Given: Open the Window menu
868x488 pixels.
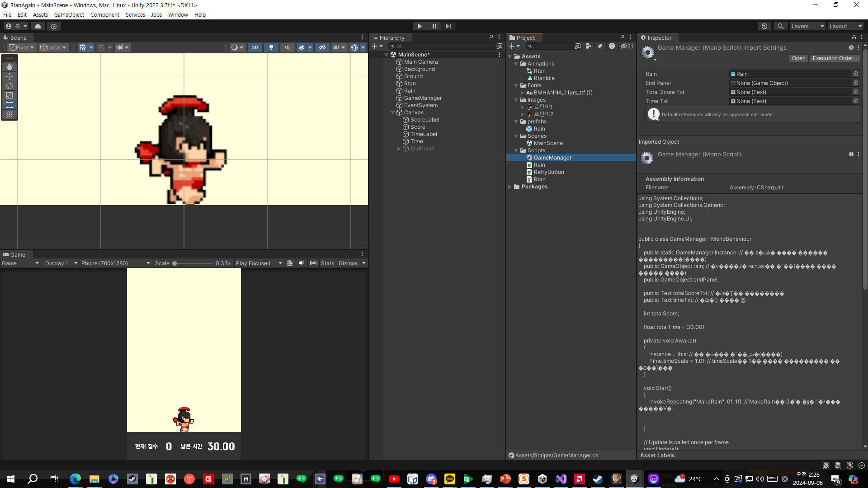Looking at the screenshot, I should pos(178,14).
